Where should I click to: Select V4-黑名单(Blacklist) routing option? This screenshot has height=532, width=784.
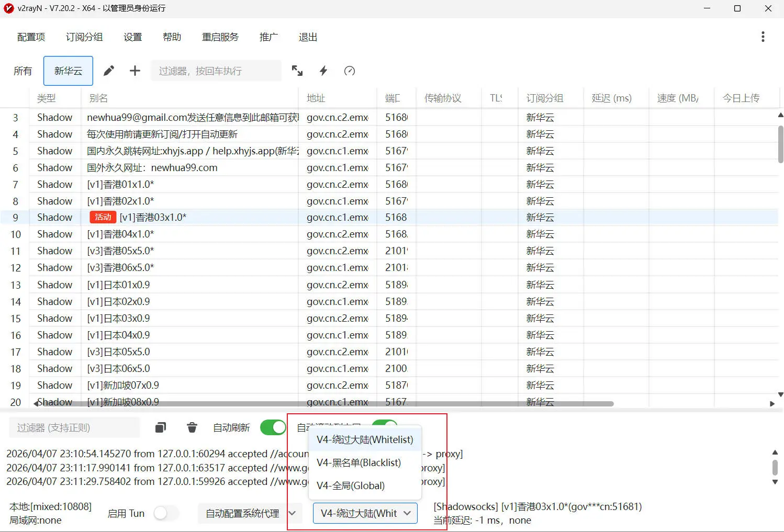(359, 462)
